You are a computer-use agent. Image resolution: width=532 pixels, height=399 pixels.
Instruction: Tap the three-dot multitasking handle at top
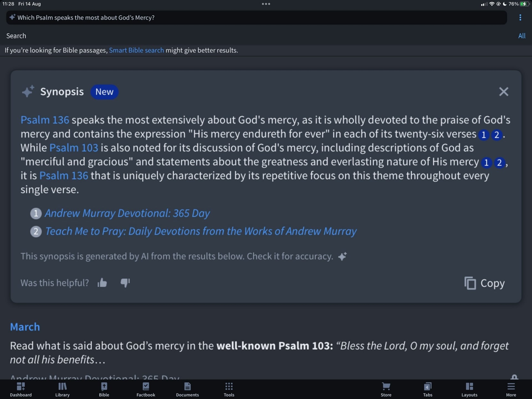tap(266, 4)
